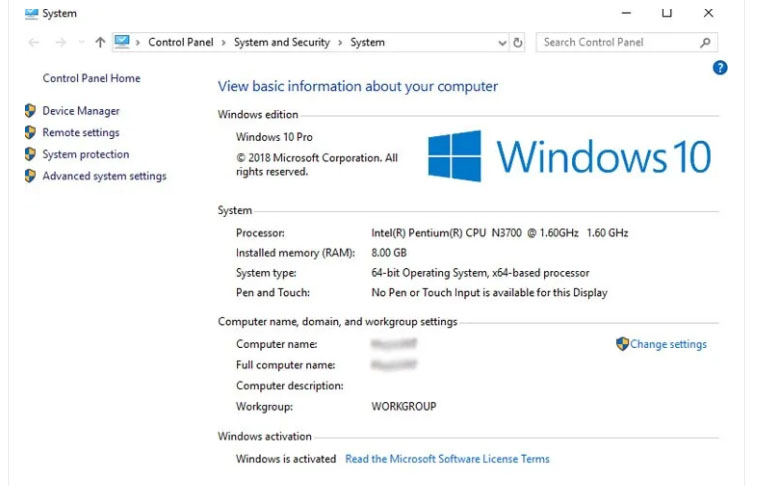Click the blurred Computer name value

pyautogui.click(x=394, y=344)
